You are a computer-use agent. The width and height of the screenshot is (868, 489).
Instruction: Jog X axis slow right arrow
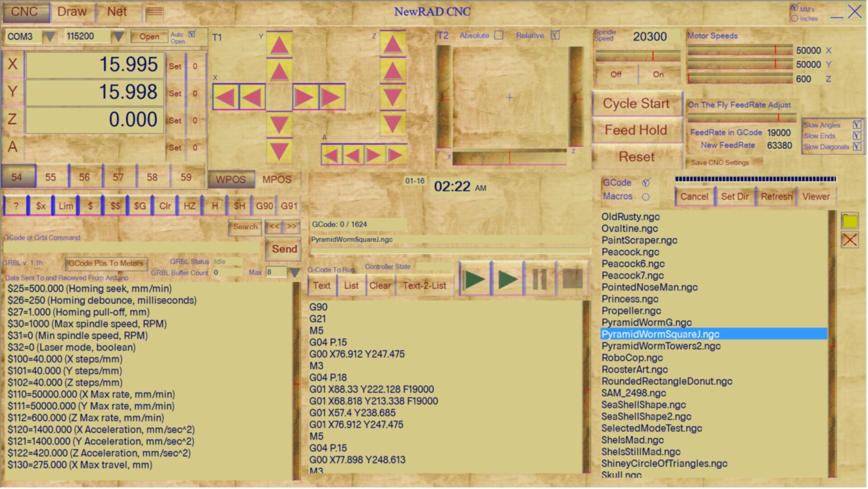pos(305,97)
